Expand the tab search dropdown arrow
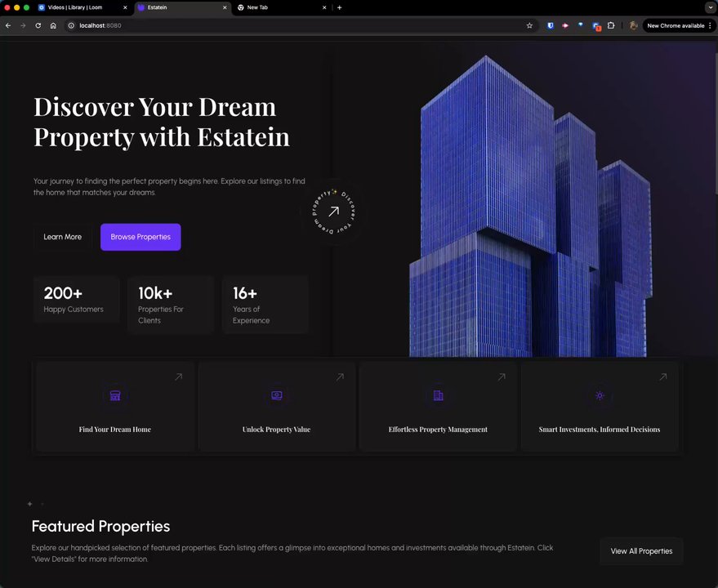The height and width of the screenshot is (588, 718). pyautogui.click(x=710, y=7)
